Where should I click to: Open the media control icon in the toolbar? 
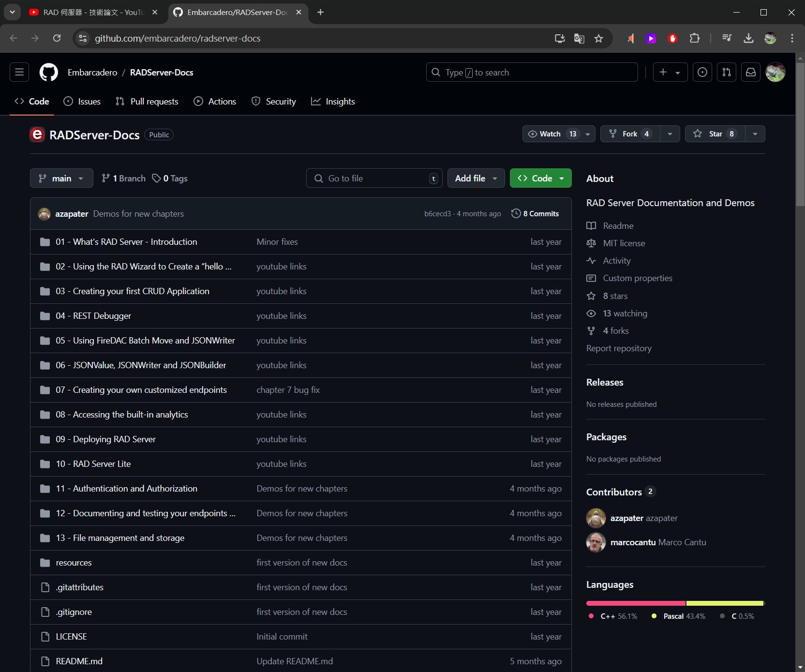tap(727, 38)
